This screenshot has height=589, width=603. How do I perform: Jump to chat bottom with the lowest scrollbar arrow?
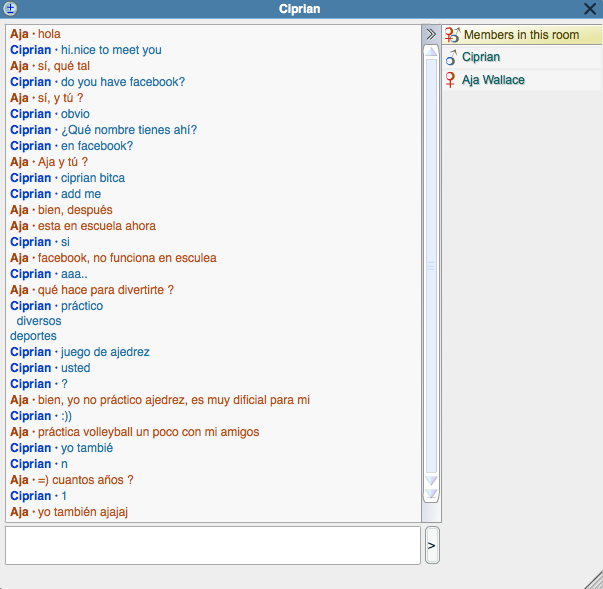point(431,495)
